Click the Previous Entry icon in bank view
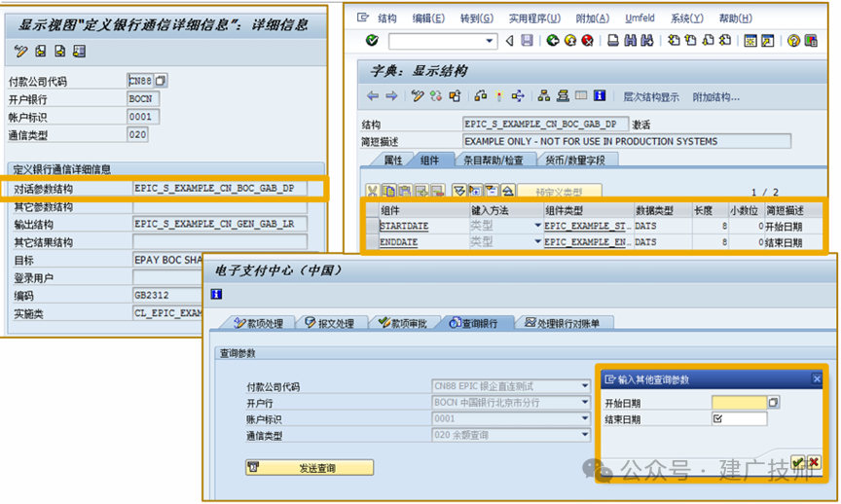Screen dimensions: 841x504 (40, 52)
